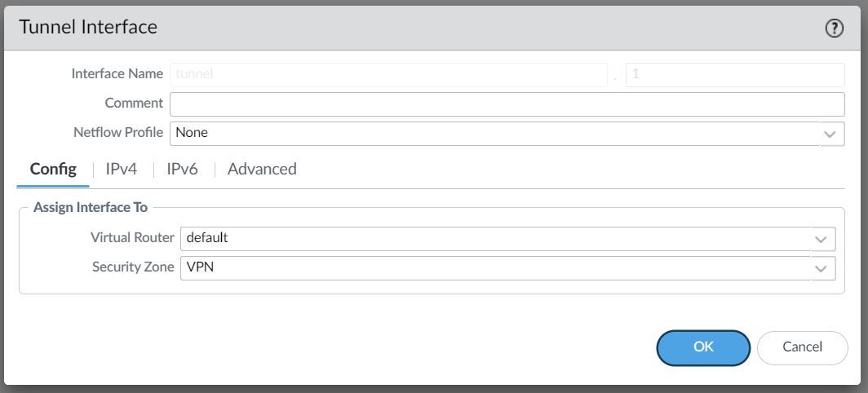
Task: Click the Tunnel Interface dialog title
Action: (88, 27)
